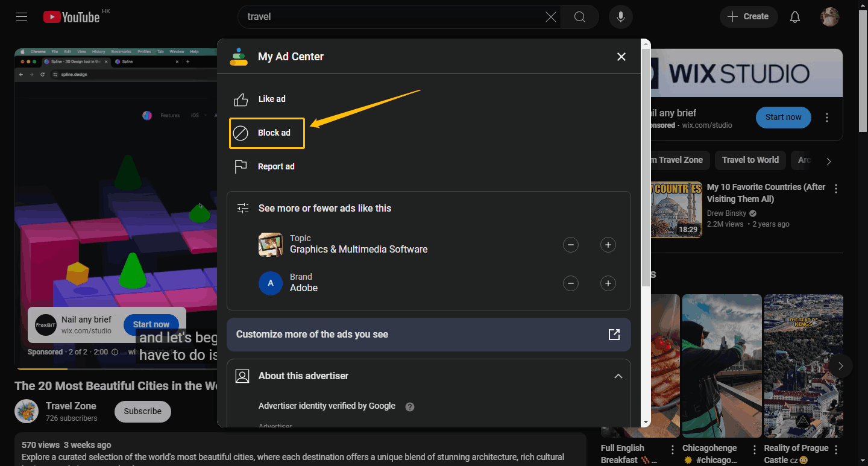Open the Full English Breakfast short title
Image resolution: width=868 pixels, height=466 pixels.
(630, 454)
